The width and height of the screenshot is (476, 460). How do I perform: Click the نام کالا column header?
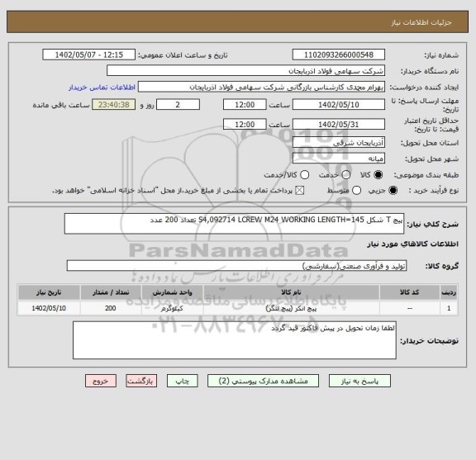point(291,292)
